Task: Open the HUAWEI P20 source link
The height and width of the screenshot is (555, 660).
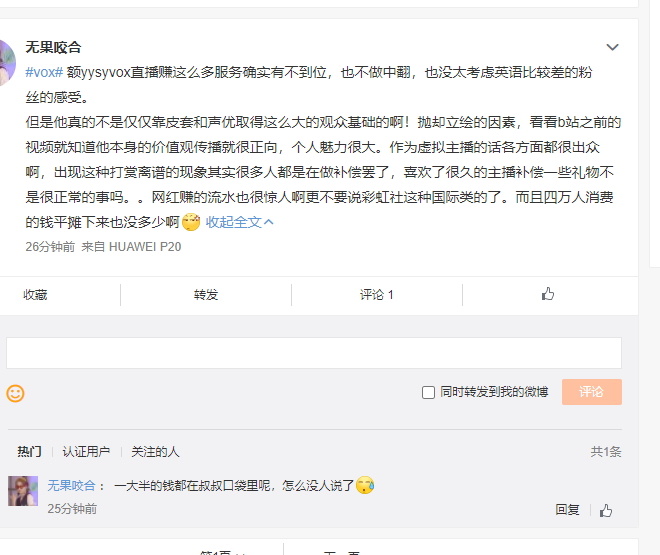Action: tap(145, 247)
